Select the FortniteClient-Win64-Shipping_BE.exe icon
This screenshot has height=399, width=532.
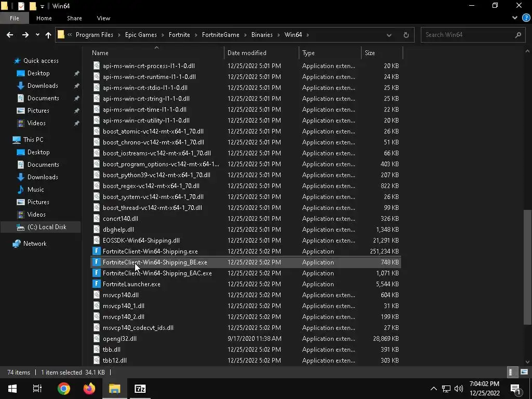tap(97, 262)
